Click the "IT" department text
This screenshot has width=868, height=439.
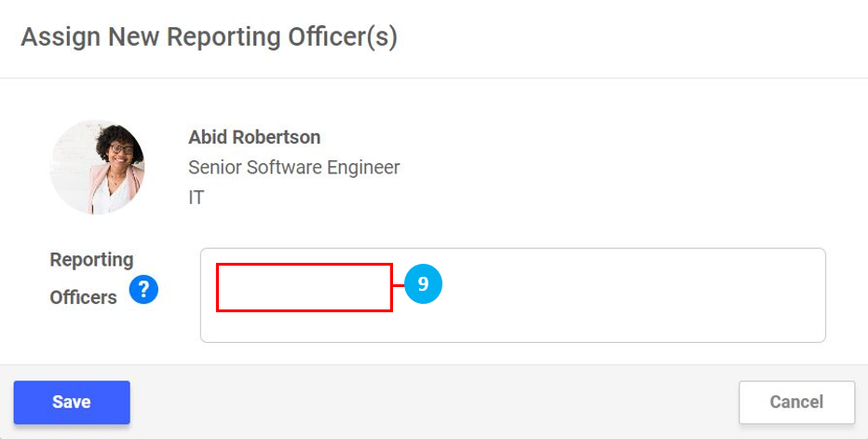point(197,198)
